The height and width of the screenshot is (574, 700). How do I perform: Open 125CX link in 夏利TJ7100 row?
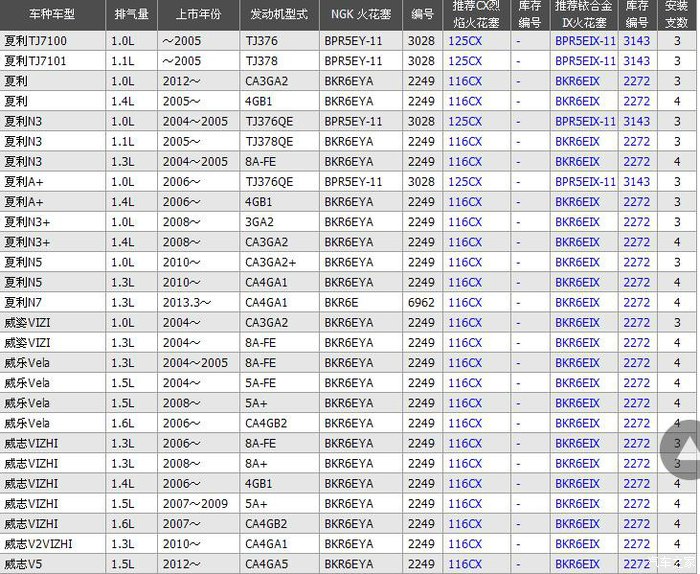point(465,41)
